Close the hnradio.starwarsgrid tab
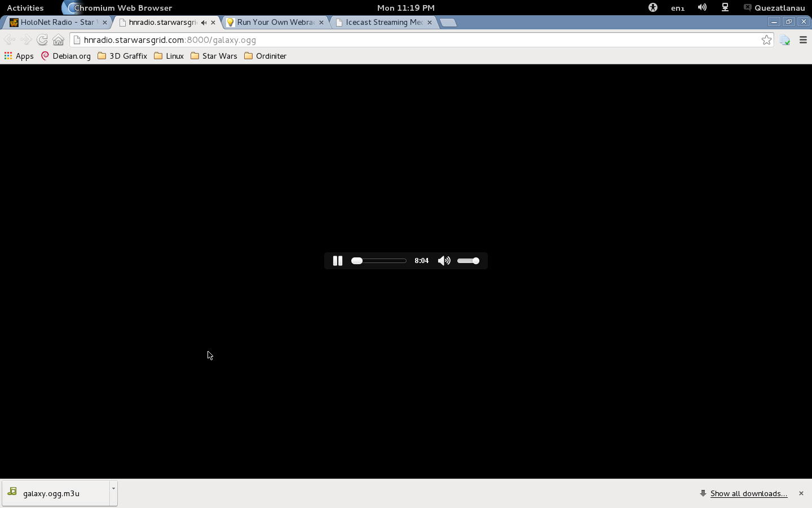Viewport: 812px width, 508px height. tap(213, 23)
